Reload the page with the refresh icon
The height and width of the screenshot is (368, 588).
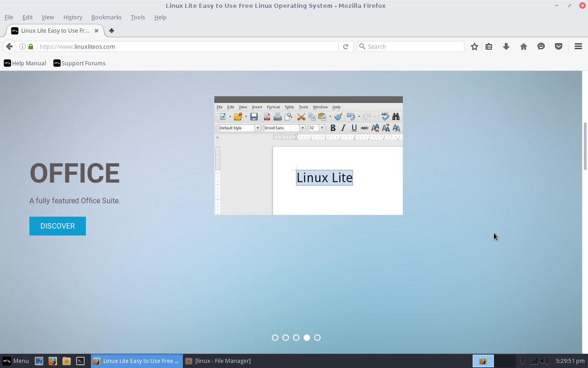[x=345, y=46]
